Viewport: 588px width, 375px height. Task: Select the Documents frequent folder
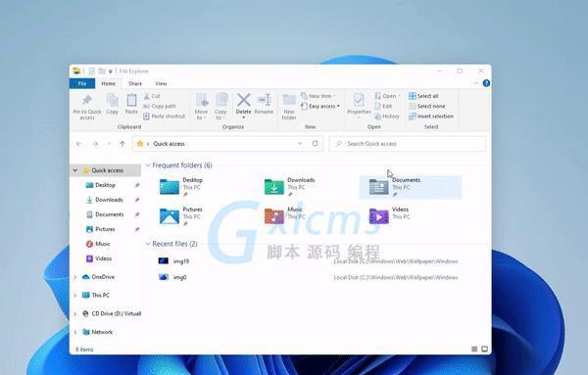point(410,187)
